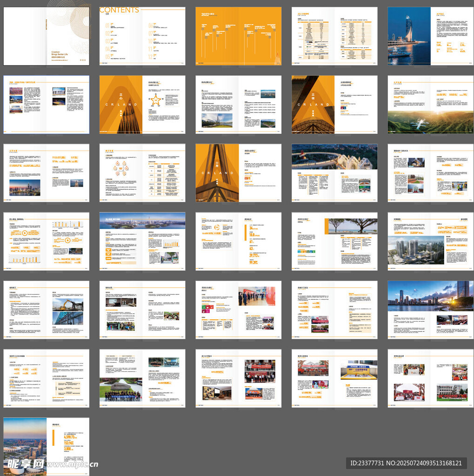Open the spread with large tree photo
The width and height of the screenshot is (474, 476).
(334, 241)
